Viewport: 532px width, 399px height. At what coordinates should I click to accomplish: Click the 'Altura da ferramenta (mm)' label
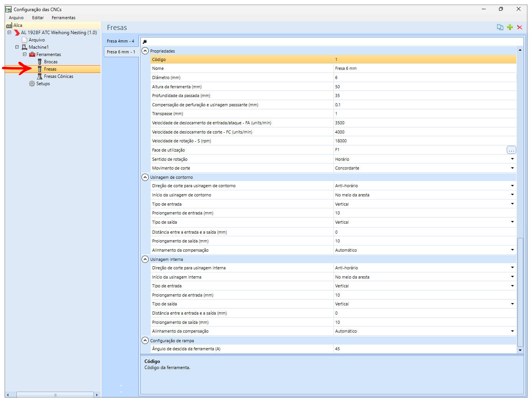177,87
